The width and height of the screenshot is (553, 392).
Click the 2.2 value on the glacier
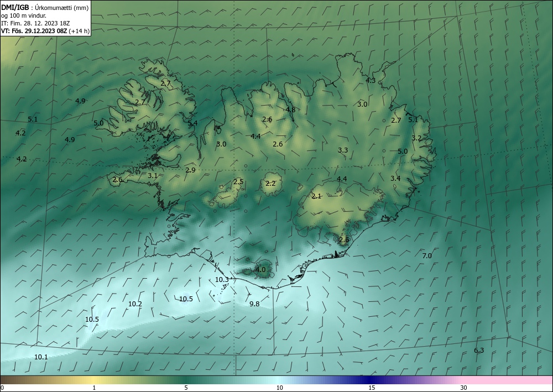[270, 184]
